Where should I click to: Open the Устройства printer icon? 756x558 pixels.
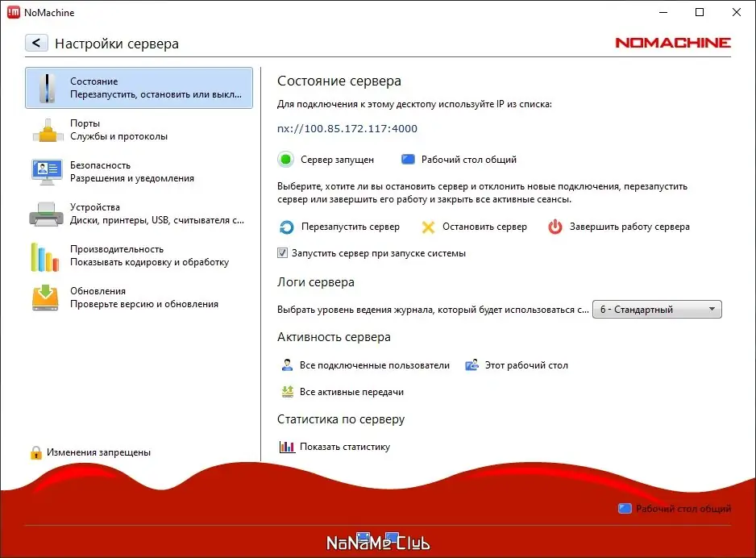coord(46,214)
